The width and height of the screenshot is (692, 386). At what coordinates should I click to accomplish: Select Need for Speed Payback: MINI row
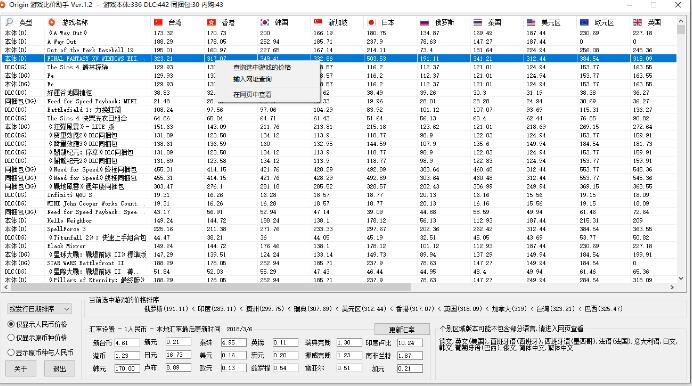(339, 101)
